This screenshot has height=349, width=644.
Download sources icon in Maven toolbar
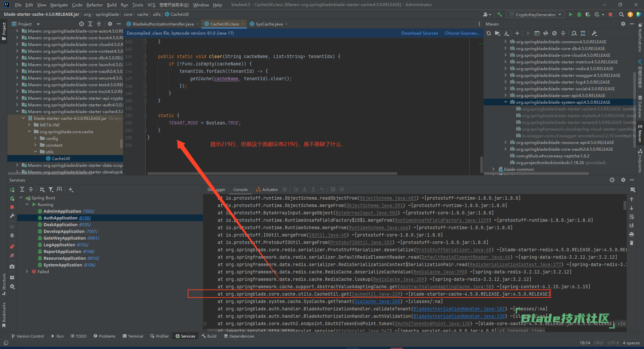point(506,33)
